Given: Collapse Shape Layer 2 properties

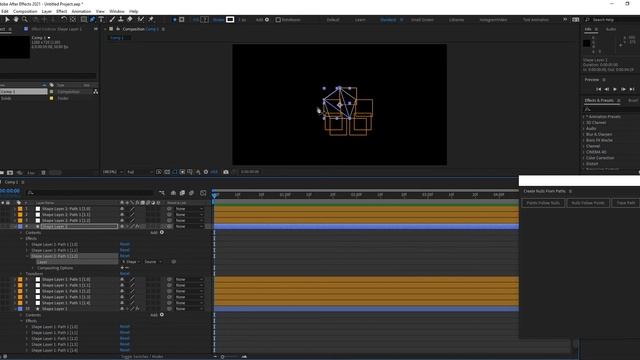Looking at the screenshot, I should (16, 227).
